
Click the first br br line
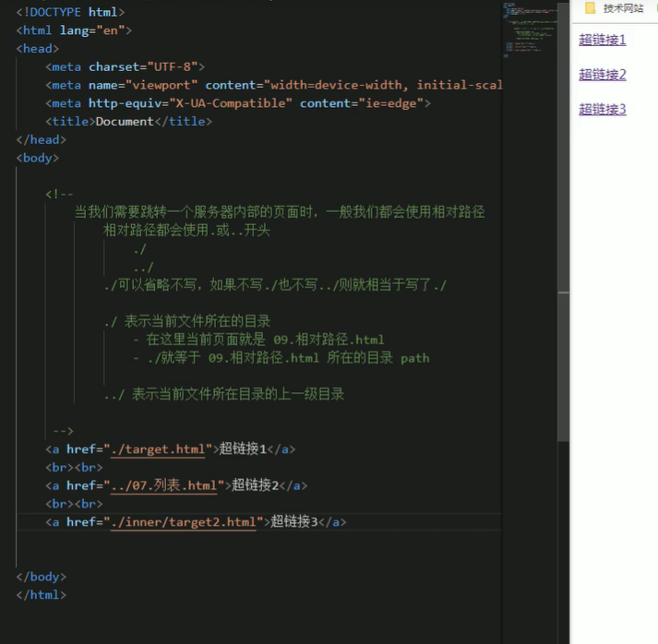pyautogui.click(x=74, y=468)
